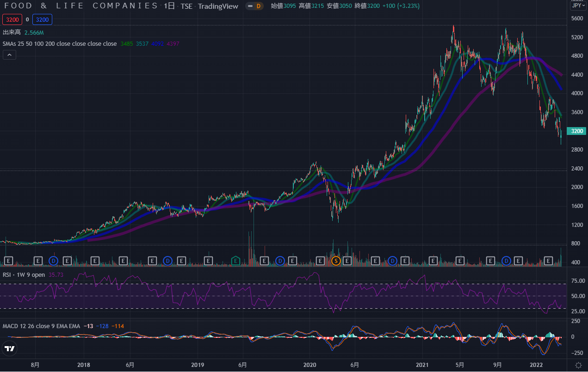
Task: Select the RSI 1W 9 open legend
Action: point(24,275)
